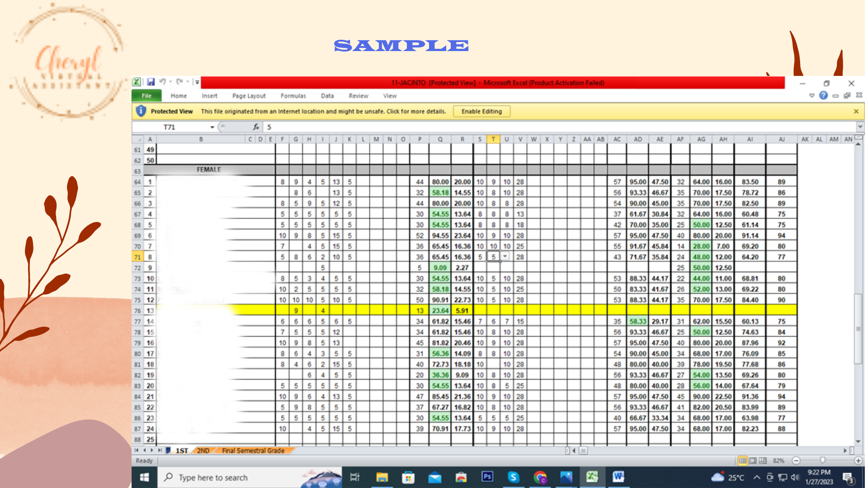Click the Enable Editing button
The image size is (868, 488).
[x=481, y=112]
